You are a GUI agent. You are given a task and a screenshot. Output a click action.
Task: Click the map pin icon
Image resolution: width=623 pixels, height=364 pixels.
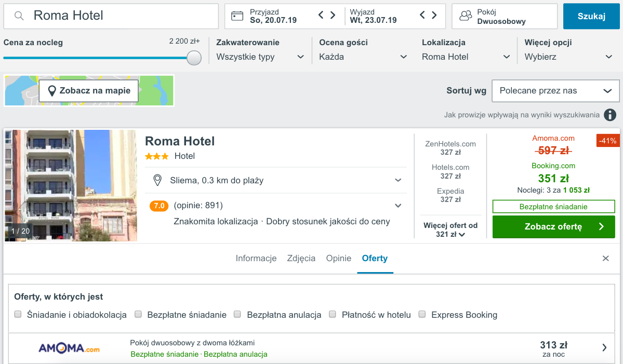(x=51, y=91)
